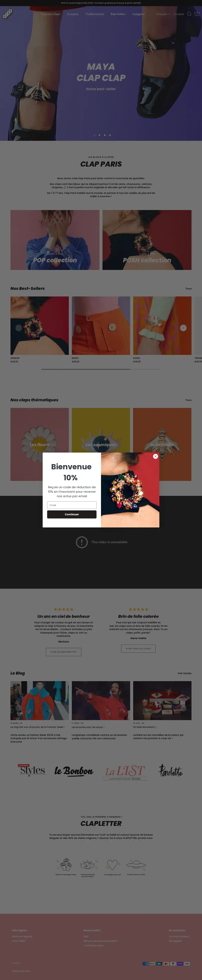Image resolution: width=202 pixels, height=980 pixels.
Task: Open the Tous nos Claps menu
Action: (x=51, y=14)
